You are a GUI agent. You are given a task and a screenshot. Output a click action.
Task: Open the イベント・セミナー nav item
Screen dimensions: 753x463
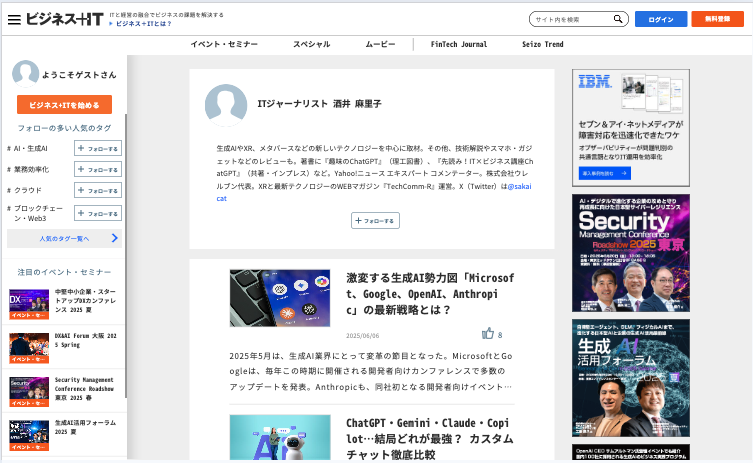224,44
